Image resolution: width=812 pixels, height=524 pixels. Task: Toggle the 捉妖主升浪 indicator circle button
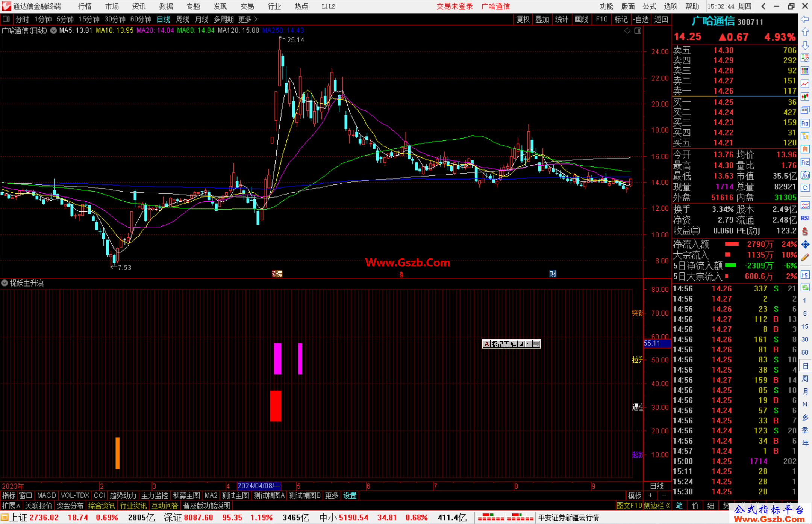click(x=5, y=283)
